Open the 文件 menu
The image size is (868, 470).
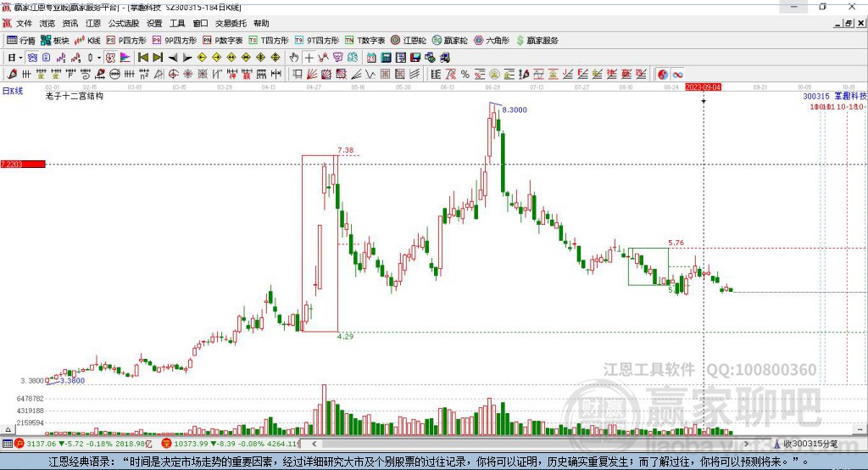pos(24,23)
